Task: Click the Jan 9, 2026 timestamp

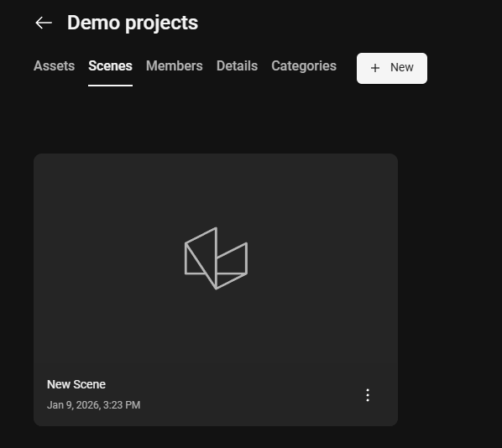Action: [93, 405]
